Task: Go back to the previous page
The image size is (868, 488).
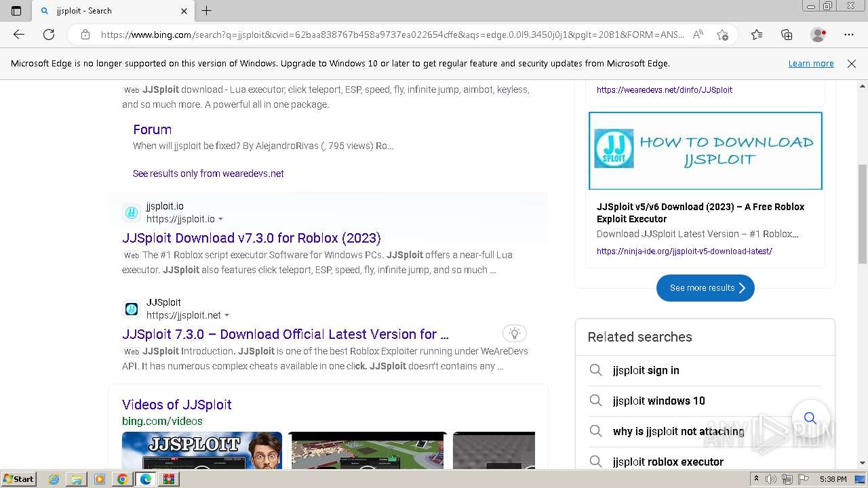Action: point(19,35)
